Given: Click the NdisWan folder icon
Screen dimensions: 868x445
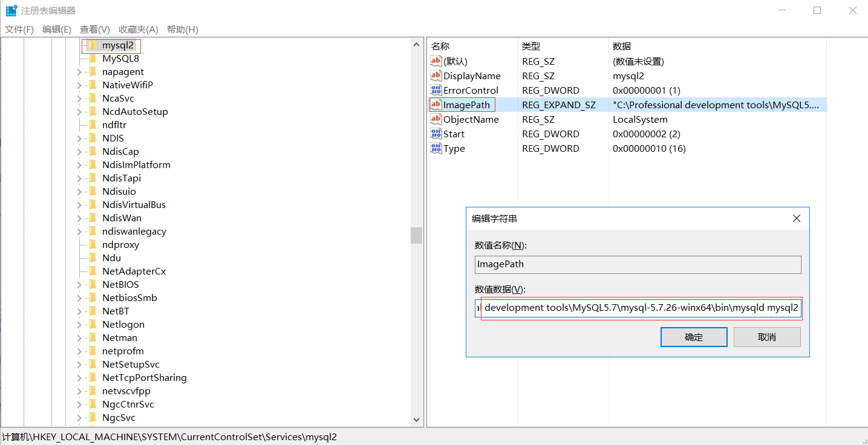Looking at the screenshot, I should (93, 218).
